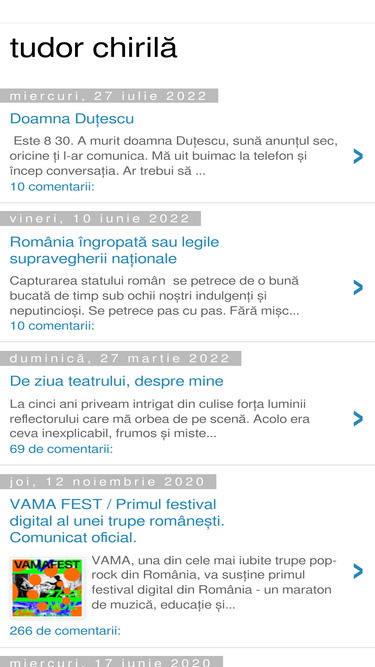Viewport: 375px width, 667px height.
Task: Select the date header miercuri, 27 iulie 2022
Action: click(x=109, y=96)
